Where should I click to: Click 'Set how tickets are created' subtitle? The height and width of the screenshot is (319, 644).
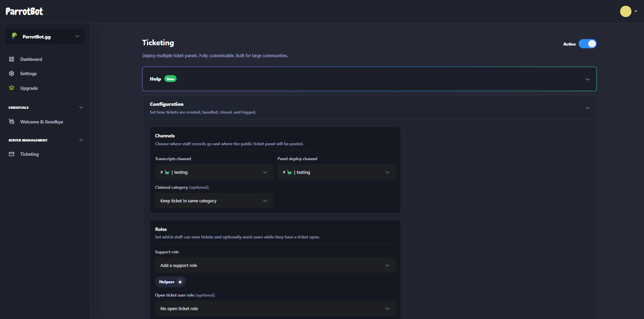(203, 112)
